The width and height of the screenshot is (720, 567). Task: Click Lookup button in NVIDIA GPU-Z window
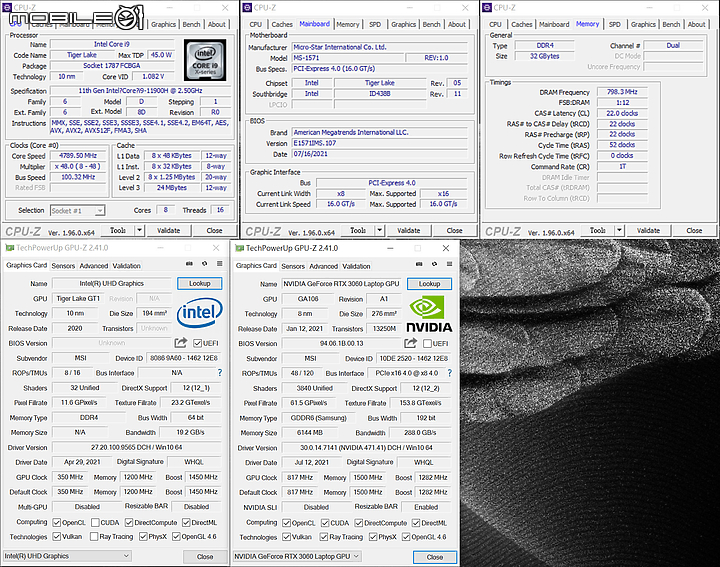429,284
